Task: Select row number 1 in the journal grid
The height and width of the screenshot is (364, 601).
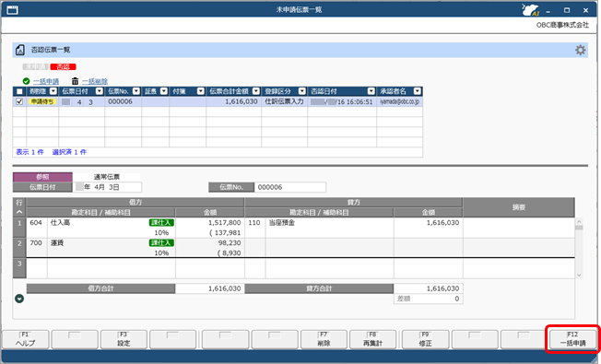Action: [19, 228]
